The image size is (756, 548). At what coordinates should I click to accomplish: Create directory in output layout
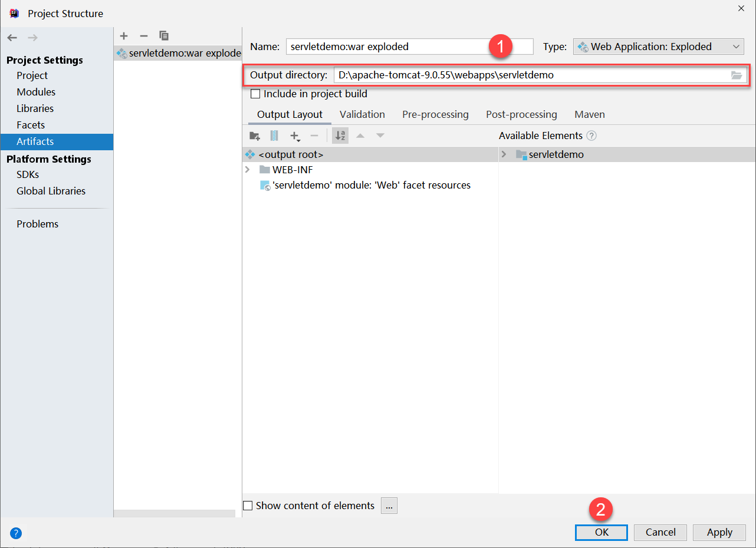coord(255,136)
